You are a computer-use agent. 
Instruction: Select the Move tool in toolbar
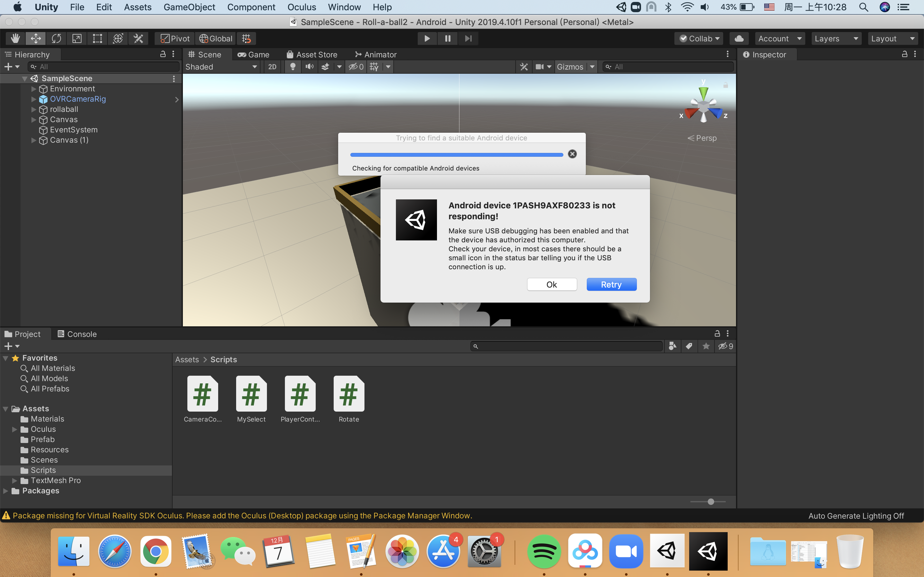click(x=33, y=38)
